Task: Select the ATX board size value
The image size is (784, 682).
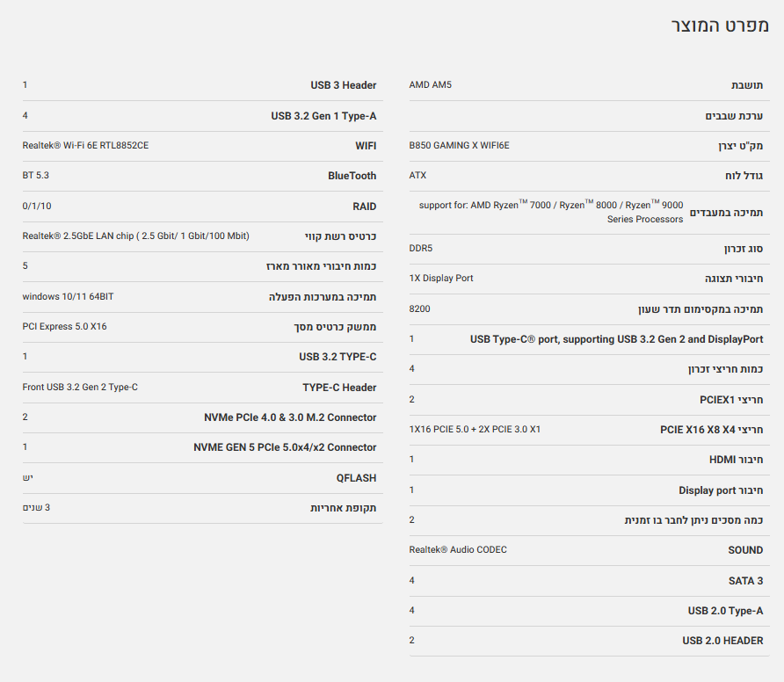Action: tap(417, 176)
